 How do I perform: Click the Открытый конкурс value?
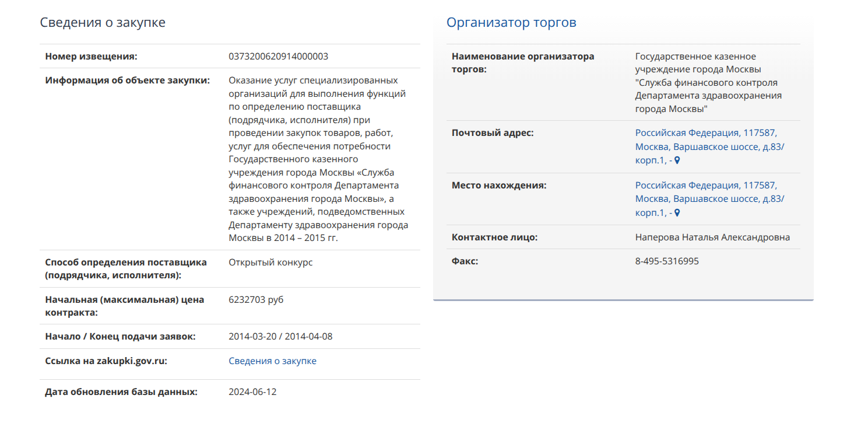(270, 263)
